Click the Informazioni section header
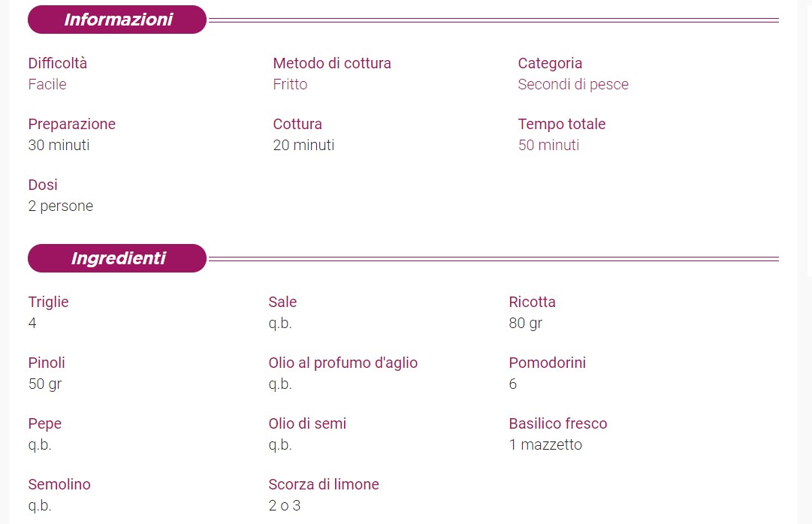Image resolution: width=812 pixels, height=524 pixels. point(118,20)
